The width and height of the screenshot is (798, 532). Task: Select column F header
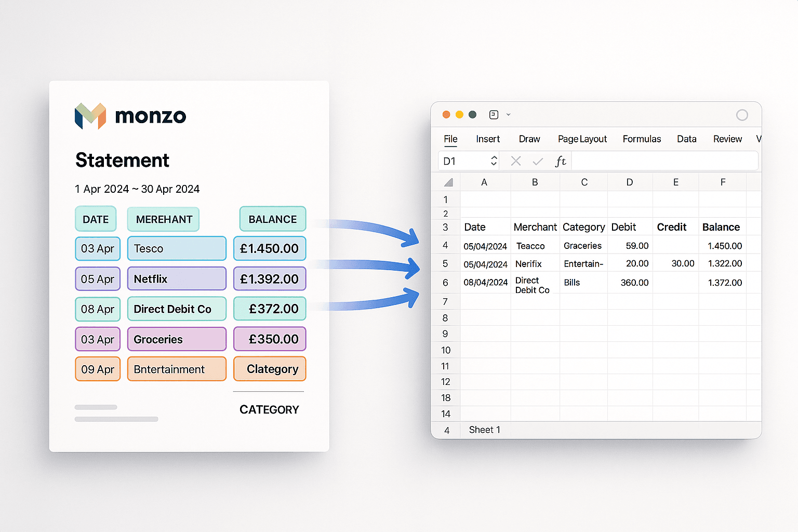pyautogui.click(x=723, y=182)
